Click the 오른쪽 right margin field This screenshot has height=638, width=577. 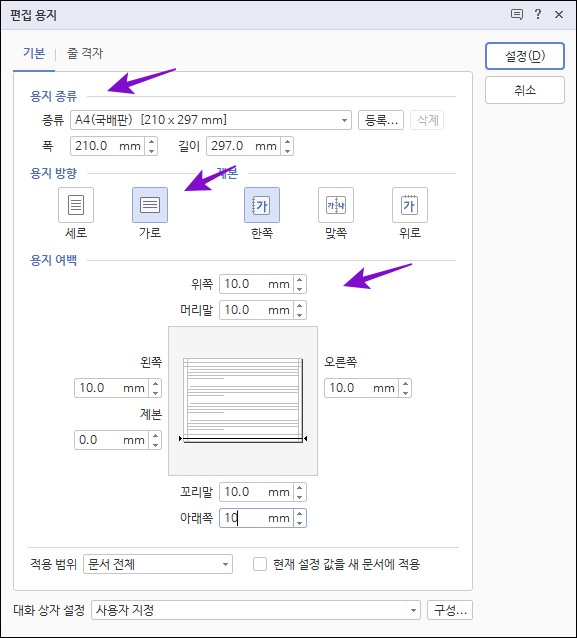(x=363, y=388)
